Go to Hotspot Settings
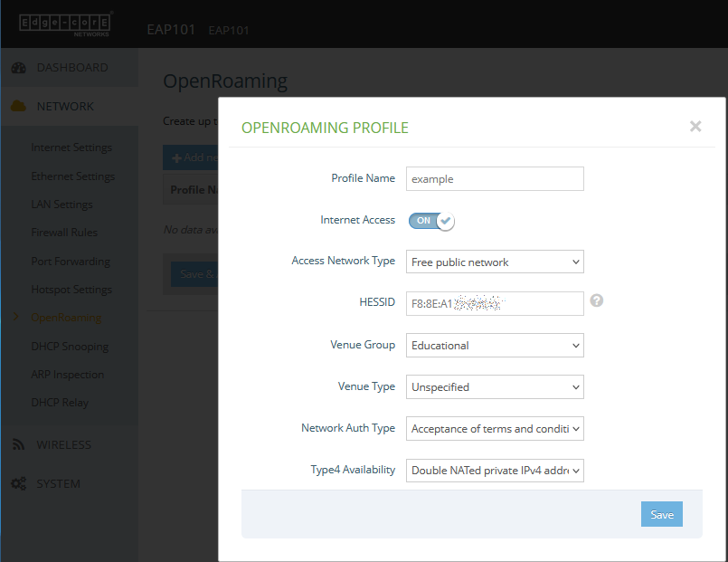728x562 pixels. 71,290
